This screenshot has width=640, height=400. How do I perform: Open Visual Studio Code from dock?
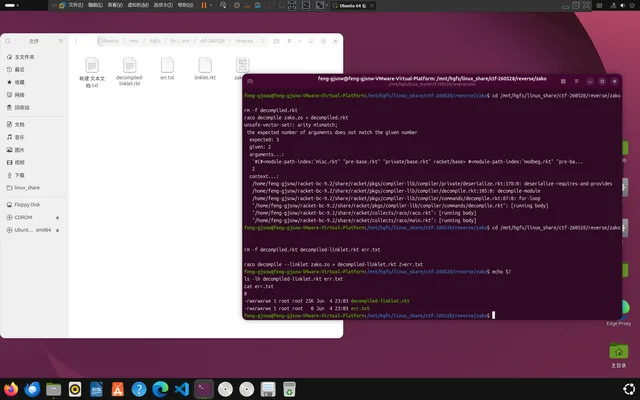click(182, 389)
